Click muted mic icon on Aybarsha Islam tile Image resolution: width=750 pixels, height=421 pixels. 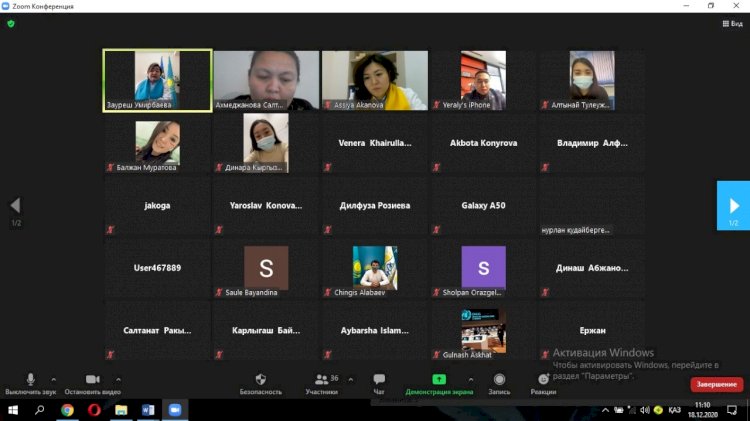[x=328, y=355]
